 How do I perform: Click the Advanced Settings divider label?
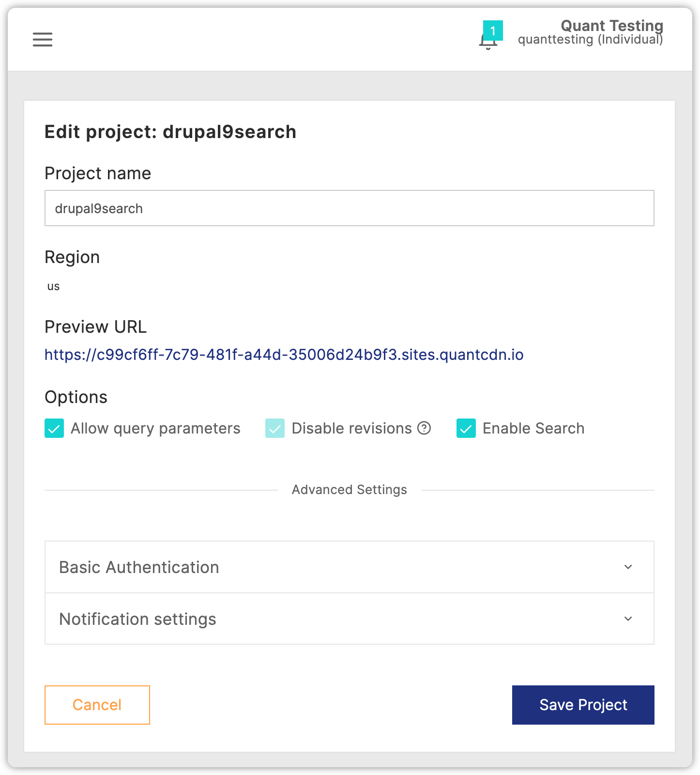(350, 490)
